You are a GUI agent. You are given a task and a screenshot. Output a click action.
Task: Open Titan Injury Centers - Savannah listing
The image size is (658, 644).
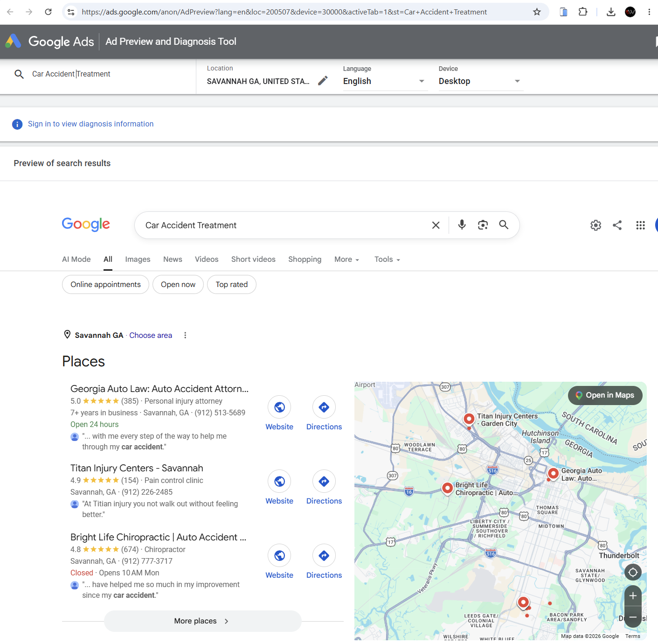[137, 468]
